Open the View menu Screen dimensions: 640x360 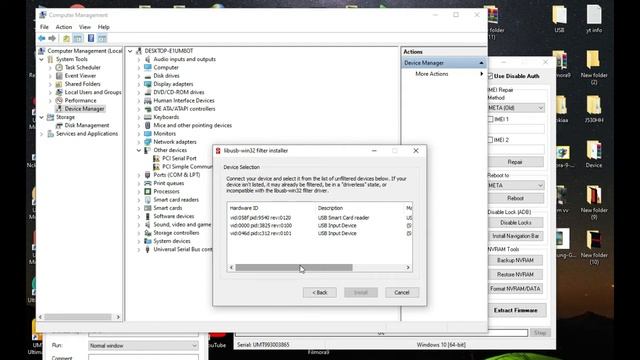[85, 27]
